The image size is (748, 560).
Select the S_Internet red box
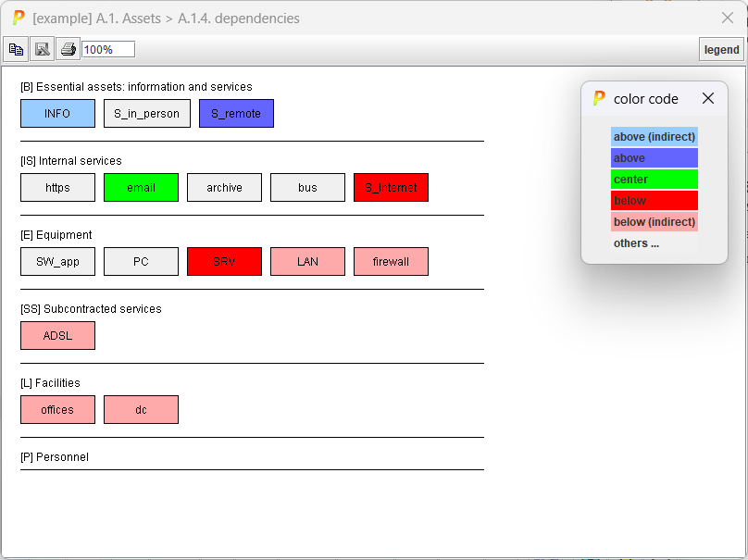pos(391,188)
